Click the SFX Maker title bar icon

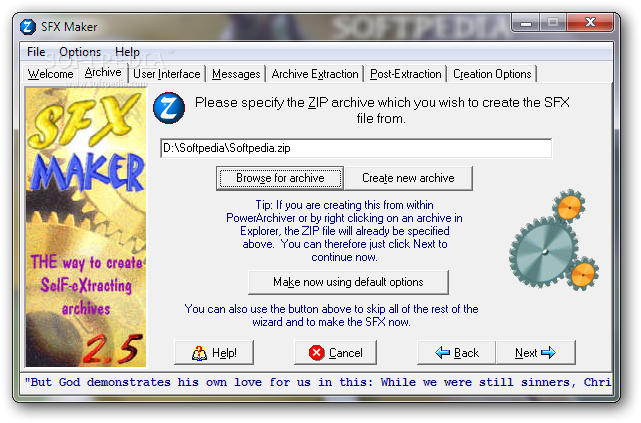point(28,27)
